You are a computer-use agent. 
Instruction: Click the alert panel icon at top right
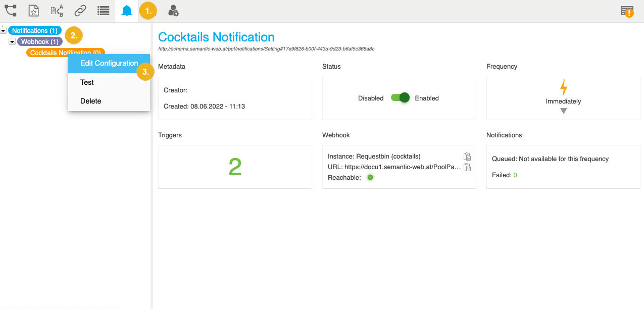(627, 10)
